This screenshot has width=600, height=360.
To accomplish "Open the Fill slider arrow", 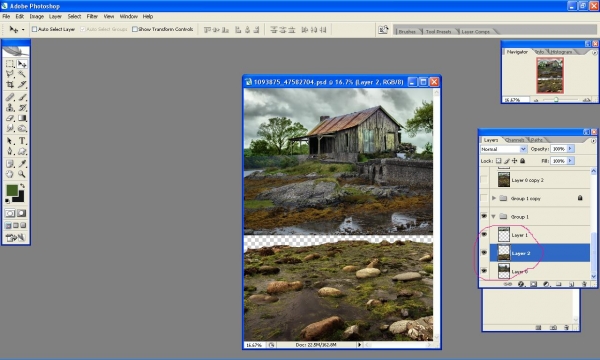I will pos(571,161).
